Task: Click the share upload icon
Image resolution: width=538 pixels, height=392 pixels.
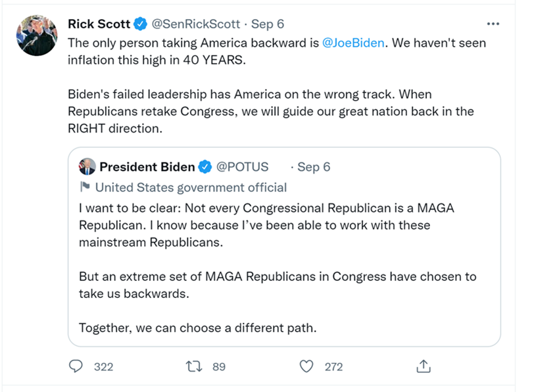Action: coord(424,366)
